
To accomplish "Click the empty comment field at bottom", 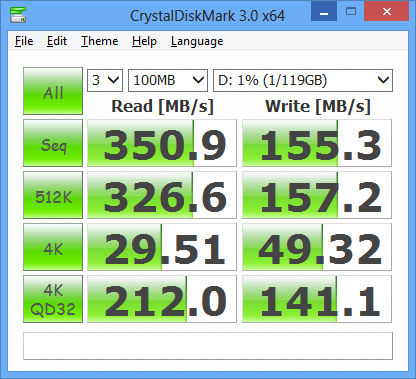I will coord(208,346).
